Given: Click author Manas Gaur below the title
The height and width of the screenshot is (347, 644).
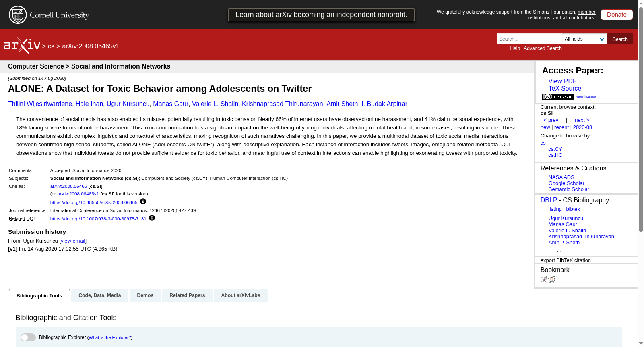Looking at the screenshot, I should click(x=171, y=104).
